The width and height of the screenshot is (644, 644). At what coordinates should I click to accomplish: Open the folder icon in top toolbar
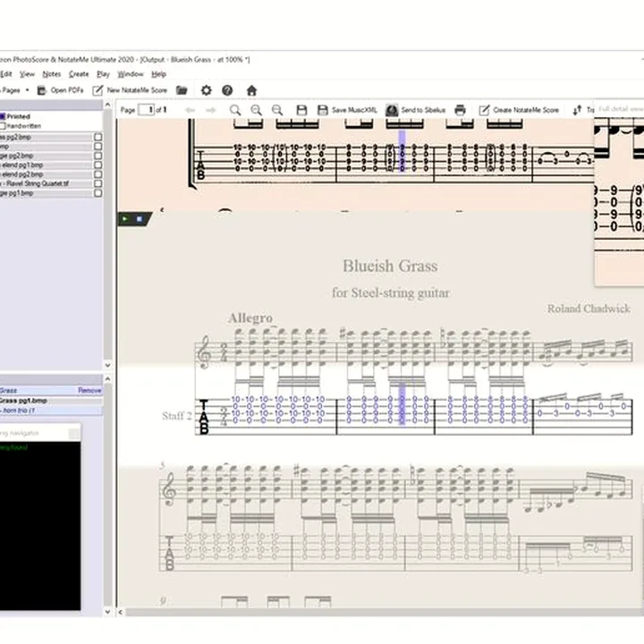(182, 90)
